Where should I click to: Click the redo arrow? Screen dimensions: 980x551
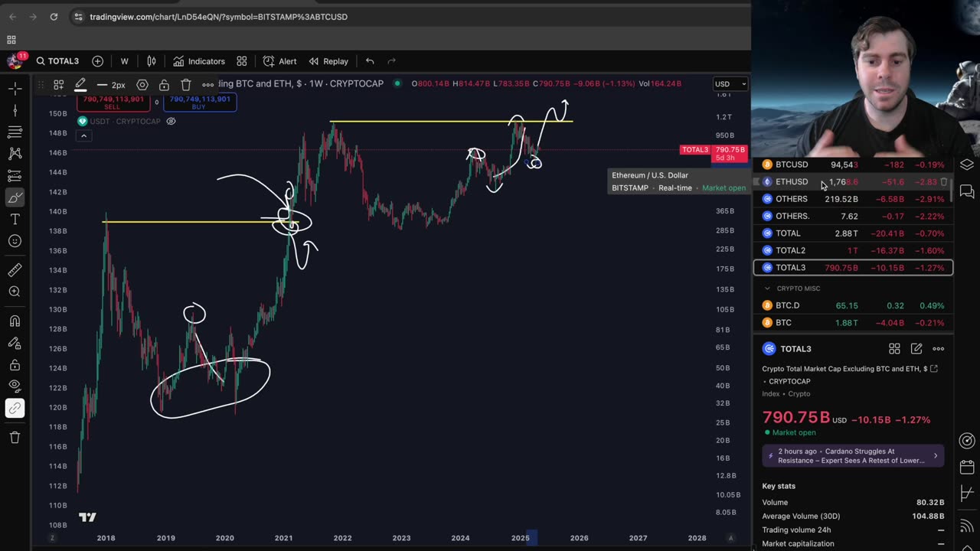click(x=392, y=61)
